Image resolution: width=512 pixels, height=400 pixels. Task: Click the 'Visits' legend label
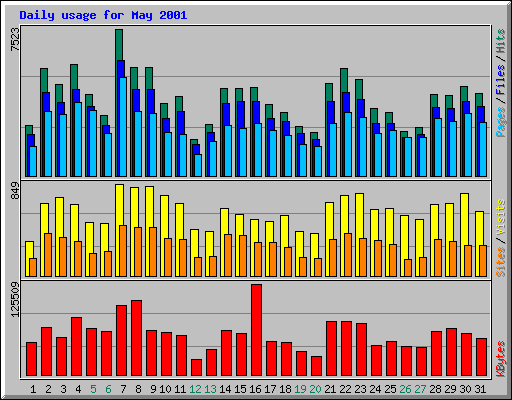pos(500,217)
